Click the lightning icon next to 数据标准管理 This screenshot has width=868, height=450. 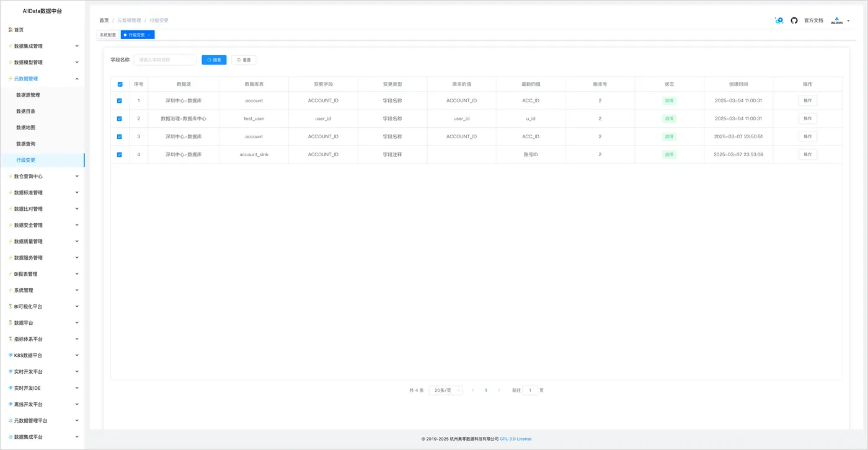click(11, 193)
